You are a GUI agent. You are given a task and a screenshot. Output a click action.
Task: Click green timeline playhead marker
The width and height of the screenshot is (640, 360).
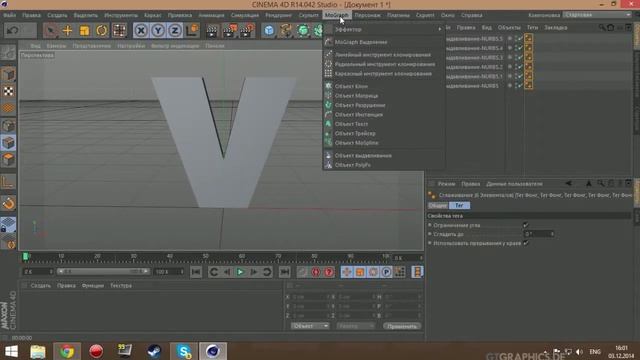(25, 256)
